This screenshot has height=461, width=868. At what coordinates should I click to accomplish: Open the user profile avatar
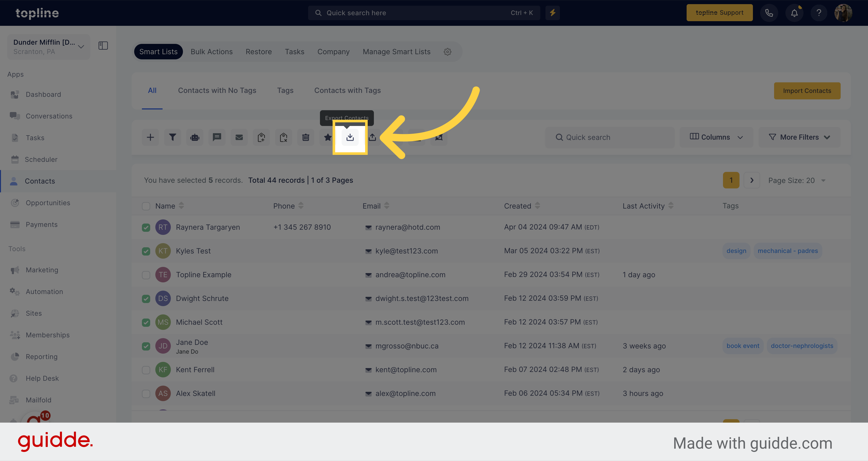[843, 13]
